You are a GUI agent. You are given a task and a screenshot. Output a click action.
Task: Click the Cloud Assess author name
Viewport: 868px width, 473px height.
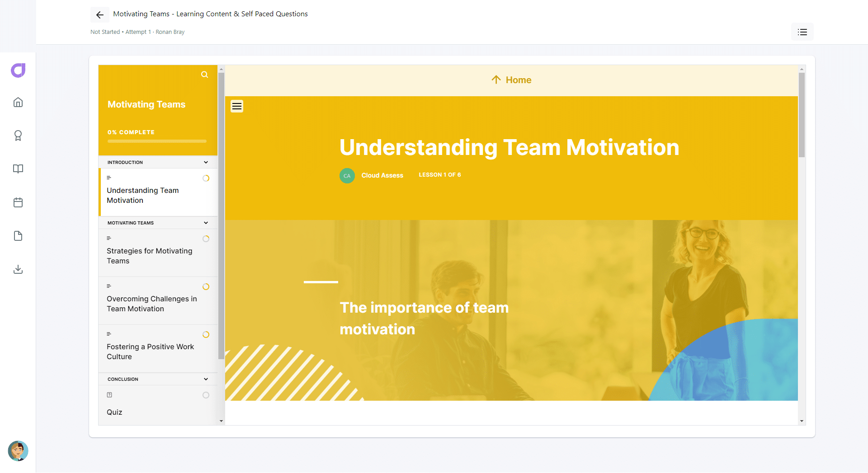[x=382, y=175]
